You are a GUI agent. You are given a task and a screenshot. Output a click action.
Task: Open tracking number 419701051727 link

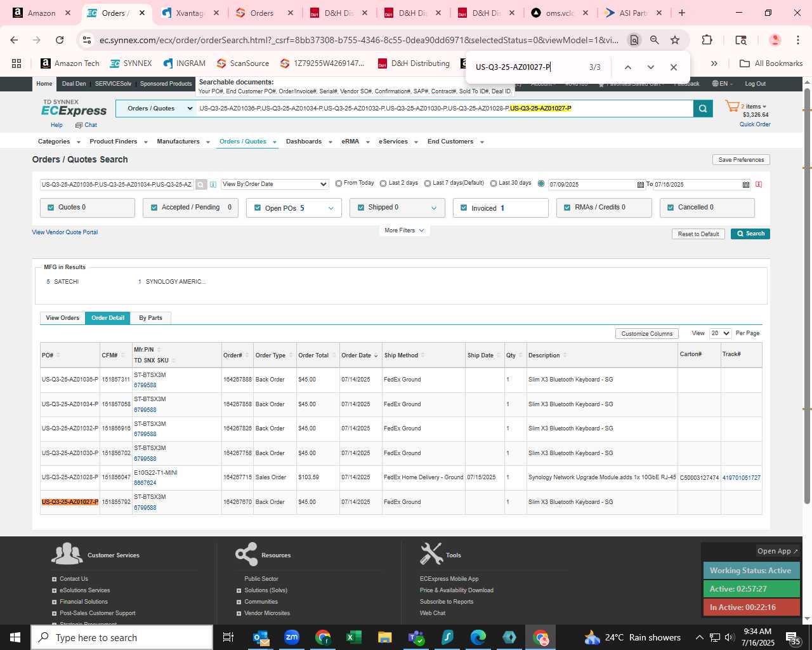tap(741, 478)
